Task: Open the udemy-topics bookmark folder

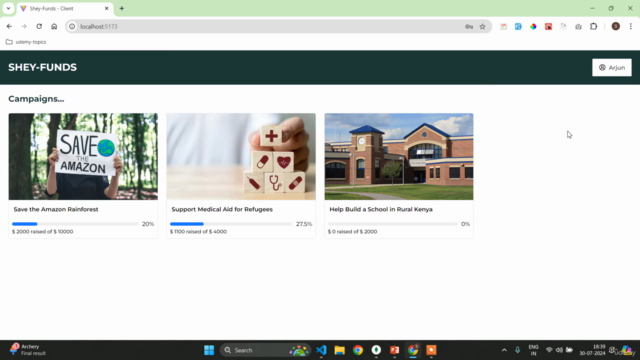Action: click(26, 42)
